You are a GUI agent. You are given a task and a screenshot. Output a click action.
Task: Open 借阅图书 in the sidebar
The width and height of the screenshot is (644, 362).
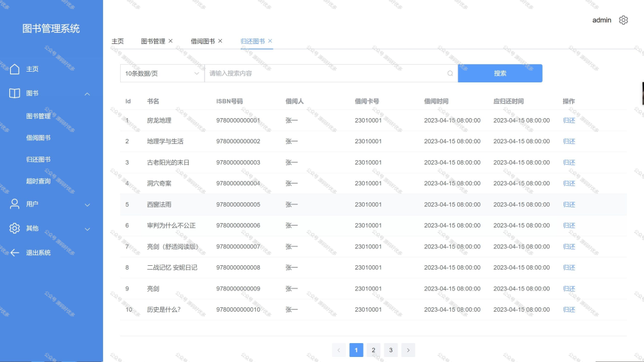38,138
